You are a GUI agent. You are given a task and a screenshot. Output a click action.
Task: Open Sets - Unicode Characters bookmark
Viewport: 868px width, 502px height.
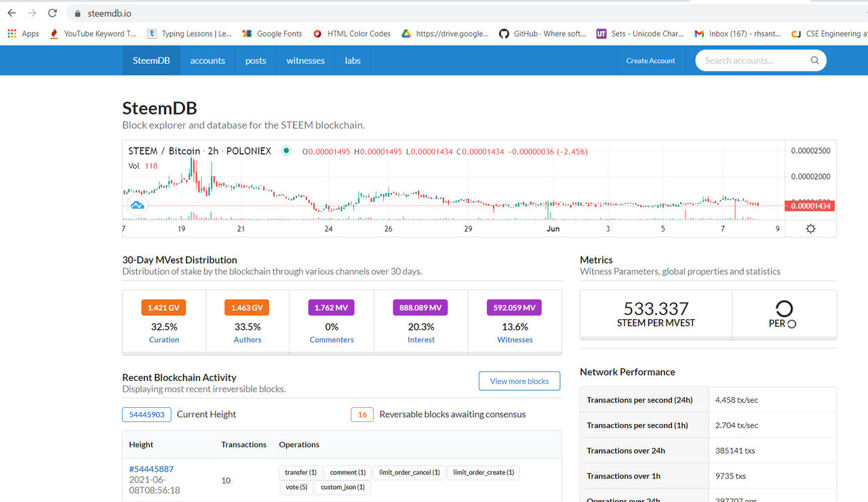pos(640,33)
